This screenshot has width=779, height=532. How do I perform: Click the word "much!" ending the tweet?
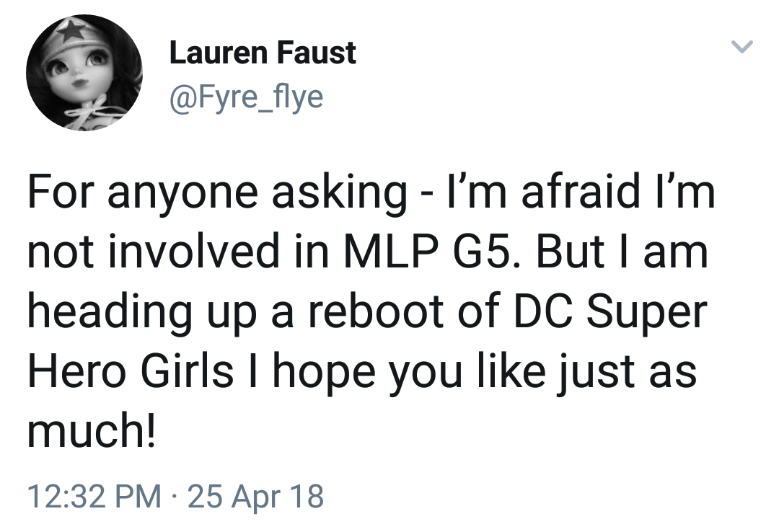click(x=92, y=429)
